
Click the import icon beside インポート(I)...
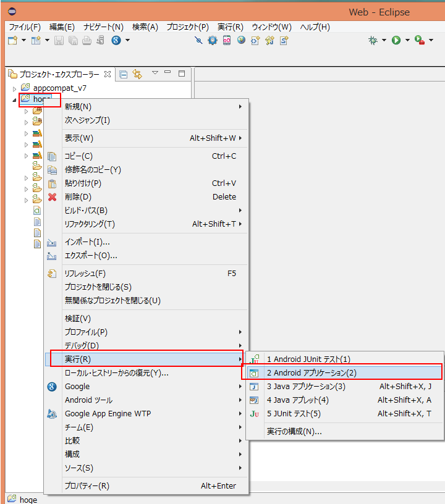[52, 242]
